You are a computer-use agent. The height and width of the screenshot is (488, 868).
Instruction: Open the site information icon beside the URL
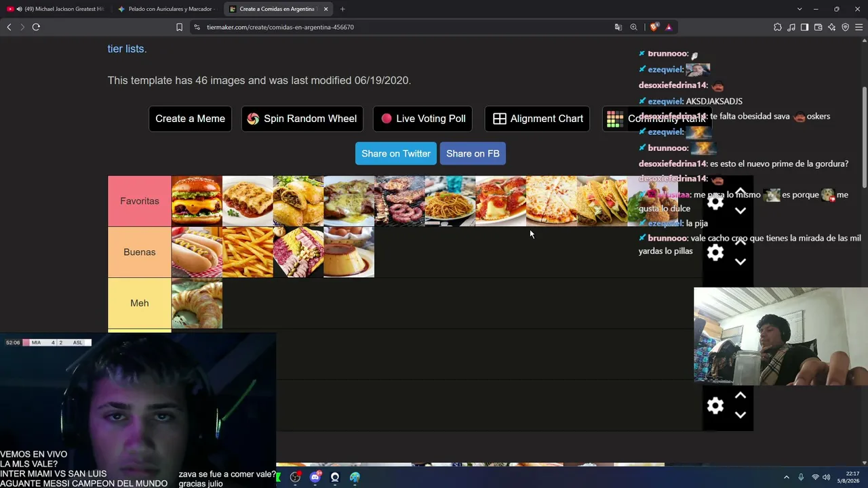click(x=197, y=27)
